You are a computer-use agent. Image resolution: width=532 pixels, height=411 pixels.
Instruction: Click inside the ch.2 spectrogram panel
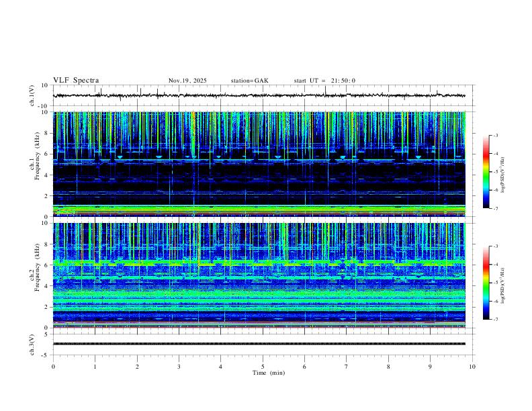[x=259, y=275]
